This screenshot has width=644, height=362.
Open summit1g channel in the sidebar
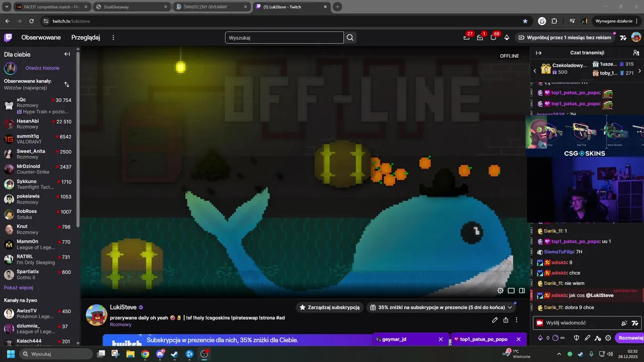click(x=38, y=139)
